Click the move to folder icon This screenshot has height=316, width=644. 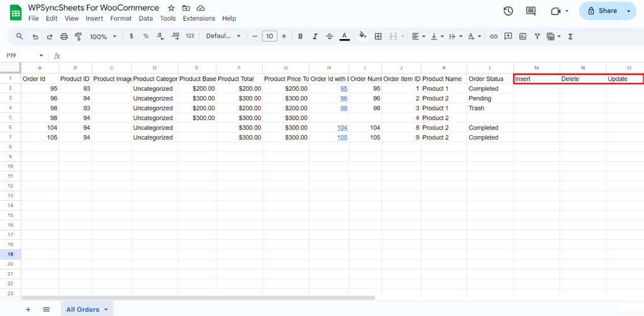pyautogui.click(x=186, y=8)
